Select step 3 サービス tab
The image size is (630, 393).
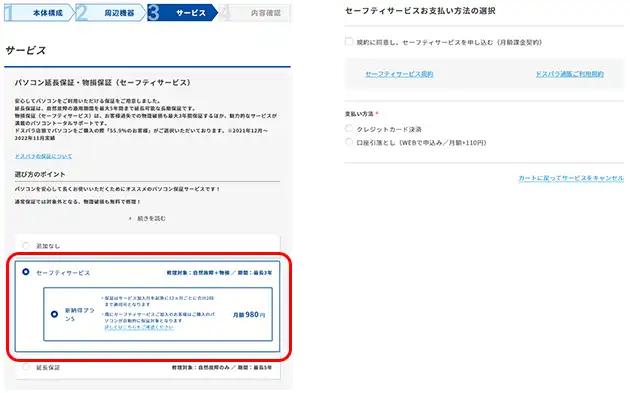click(182, 12)
